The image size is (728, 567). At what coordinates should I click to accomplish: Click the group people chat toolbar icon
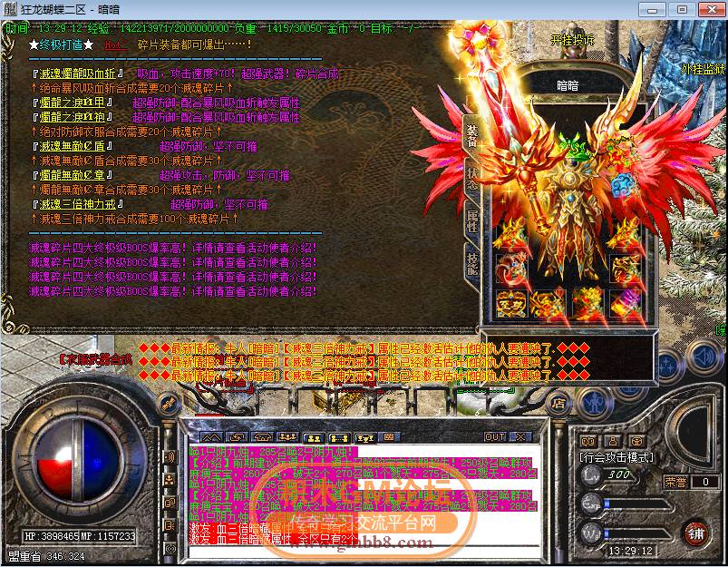coord(287,437)
